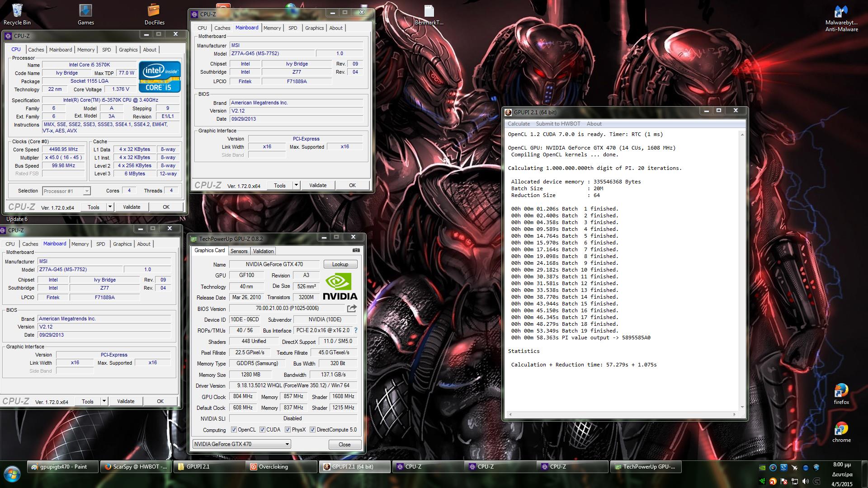
Task: Open the About menu in GPUPI
Action: pos(594,124)
